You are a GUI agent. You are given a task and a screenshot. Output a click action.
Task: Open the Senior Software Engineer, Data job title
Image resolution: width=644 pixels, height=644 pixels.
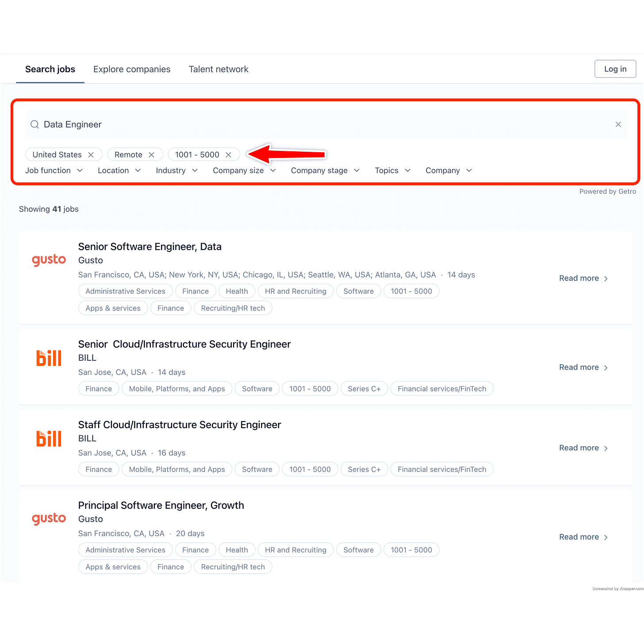coord(150,246)
